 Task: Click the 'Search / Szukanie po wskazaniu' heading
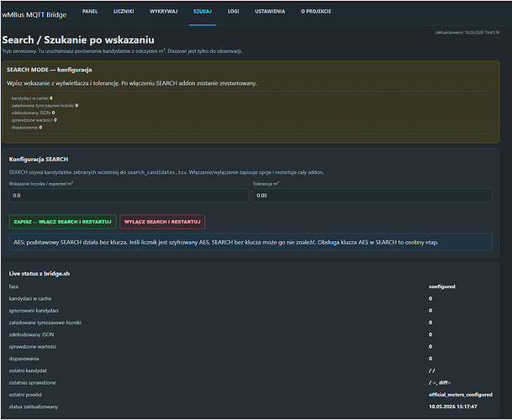(x=78, y=39)
